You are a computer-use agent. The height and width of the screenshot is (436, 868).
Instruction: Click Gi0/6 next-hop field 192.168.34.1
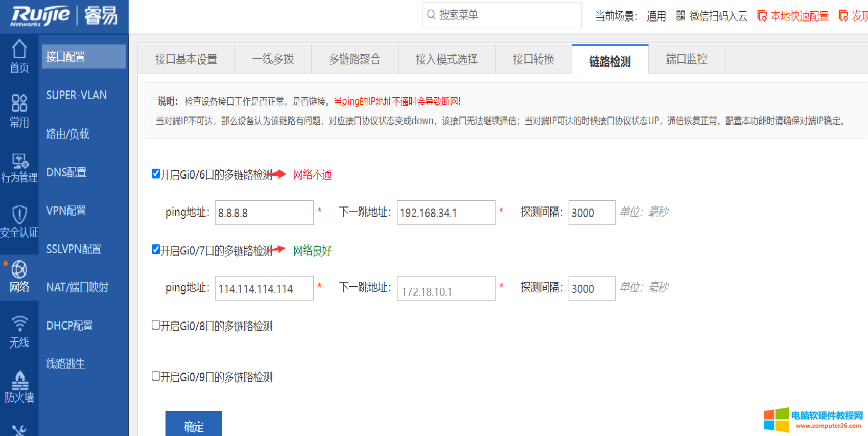click(x=446, y=213)
